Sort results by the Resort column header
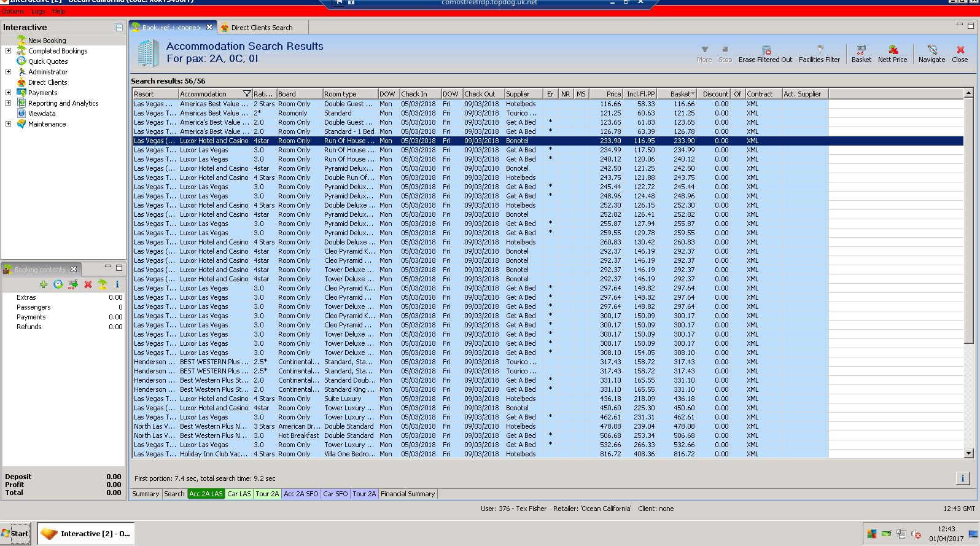Screen dimensions: 980x546 click(155, 94)
